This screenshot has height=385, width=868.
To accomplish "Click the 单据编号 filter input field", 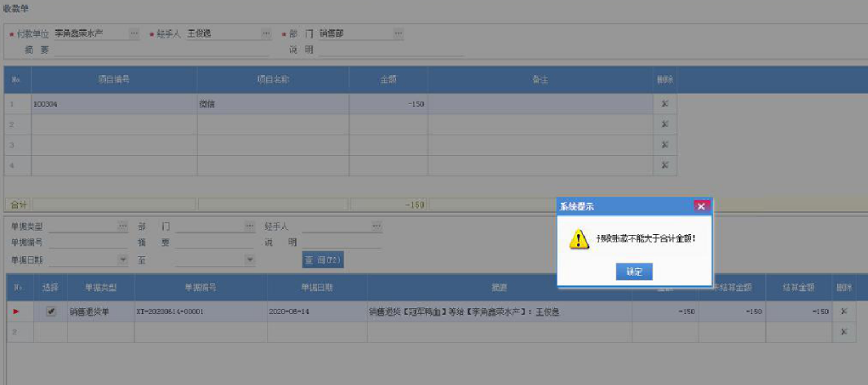I will click(x=88, y=242).
